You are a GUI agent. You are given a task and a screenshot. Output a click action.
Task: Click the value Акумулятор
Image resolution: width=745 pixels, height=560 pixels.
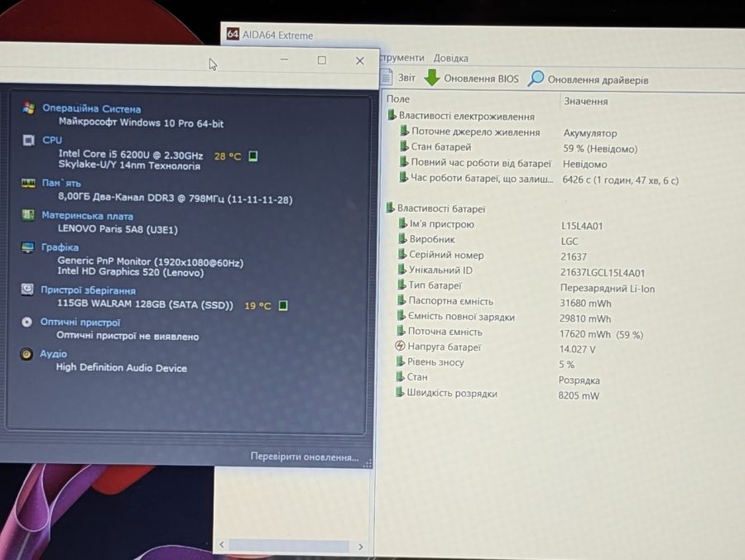click(589, 133)
